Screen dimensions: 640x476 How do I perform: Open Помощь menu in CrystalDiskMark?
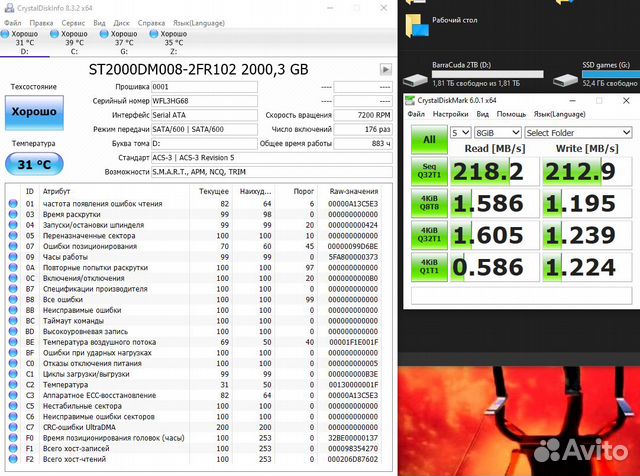511,114
